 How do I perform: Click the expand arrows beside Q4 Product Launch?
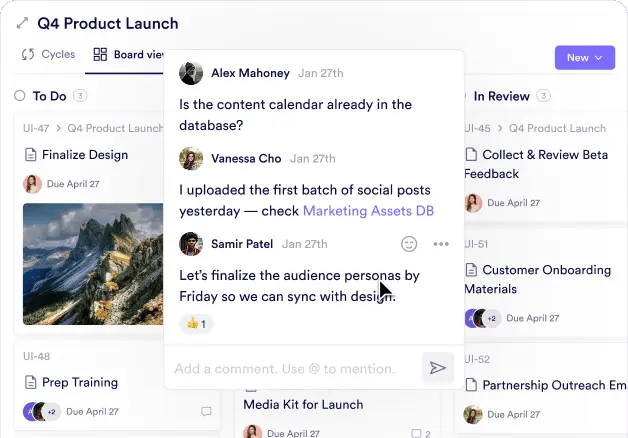pos(22,23)
